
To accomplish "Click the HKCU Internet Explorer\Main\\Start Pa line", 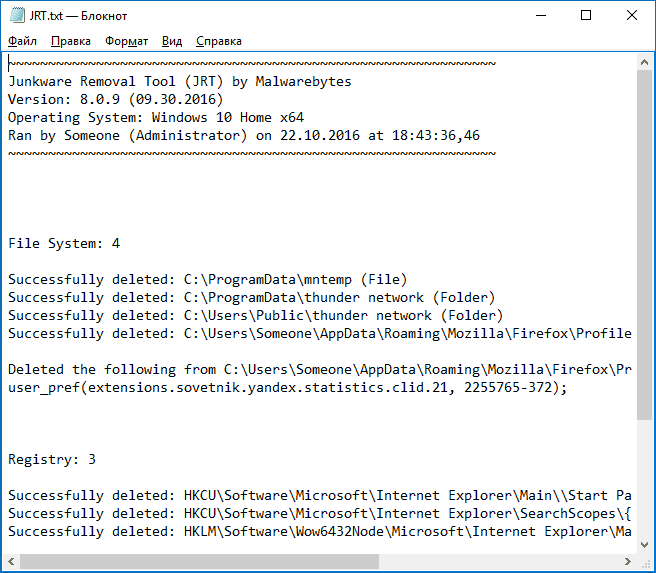I will tap(320, 495).
